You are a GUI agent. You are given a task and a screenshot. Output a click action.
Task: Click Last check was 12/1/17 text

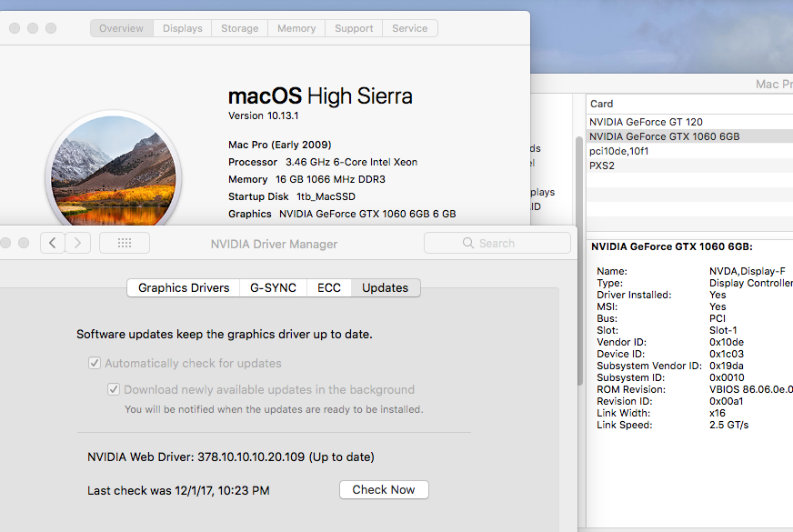coord(178,490)
